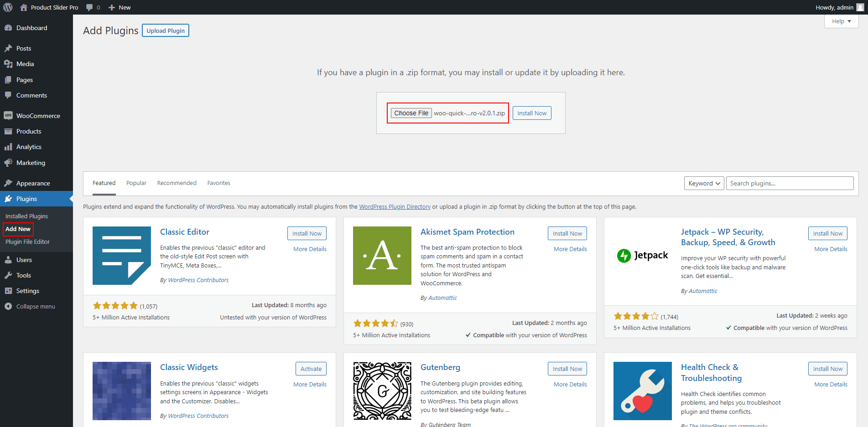Open Tools via the wrench icon
This screenshot has height=427, width=868.
tap(8, 275)
